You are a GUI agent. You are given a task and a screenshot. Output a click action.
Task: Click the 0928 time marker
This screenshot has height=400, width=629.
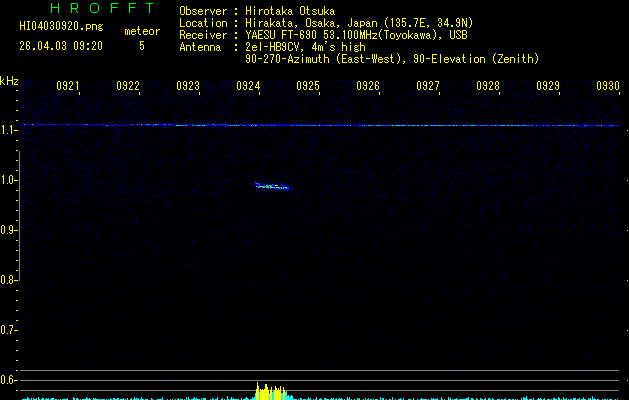(488, 85)
